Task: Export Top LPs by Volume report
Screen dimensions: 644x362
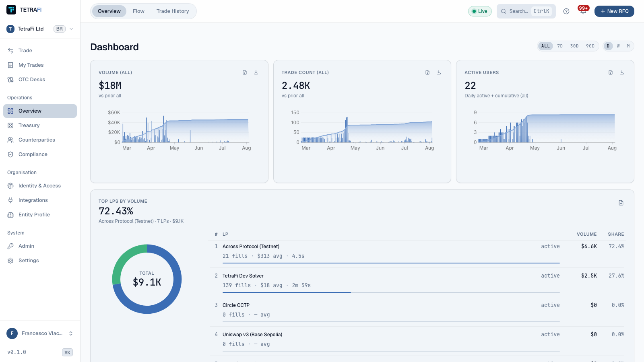Action: 621,203
